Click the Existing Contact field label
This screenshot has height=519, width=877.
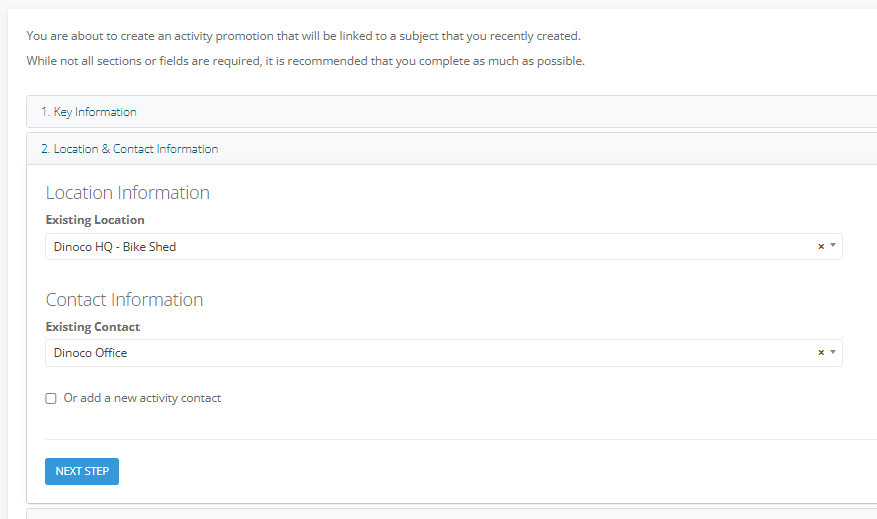(93, 327)
